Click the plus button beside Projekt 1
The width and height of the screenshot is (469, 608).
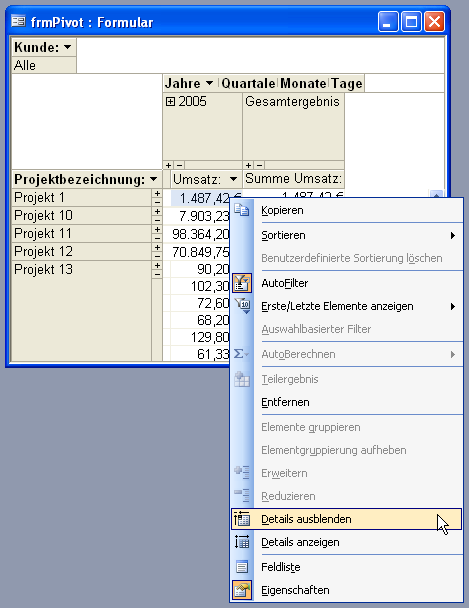(x=157, y=193)
